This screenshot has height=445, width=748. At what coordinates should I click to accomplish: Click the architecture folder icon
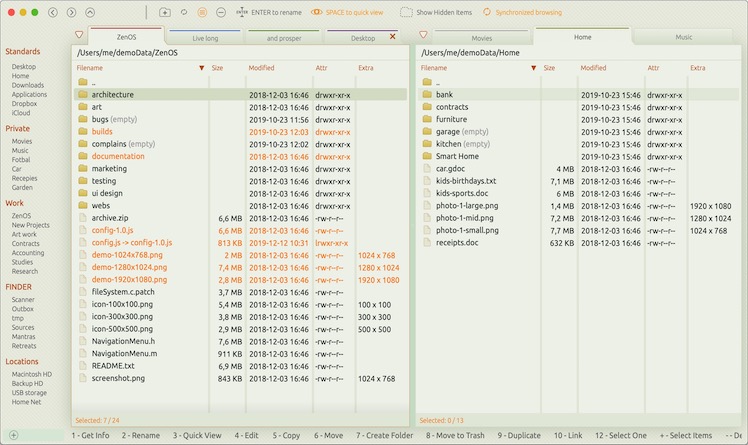pos(83,94)
